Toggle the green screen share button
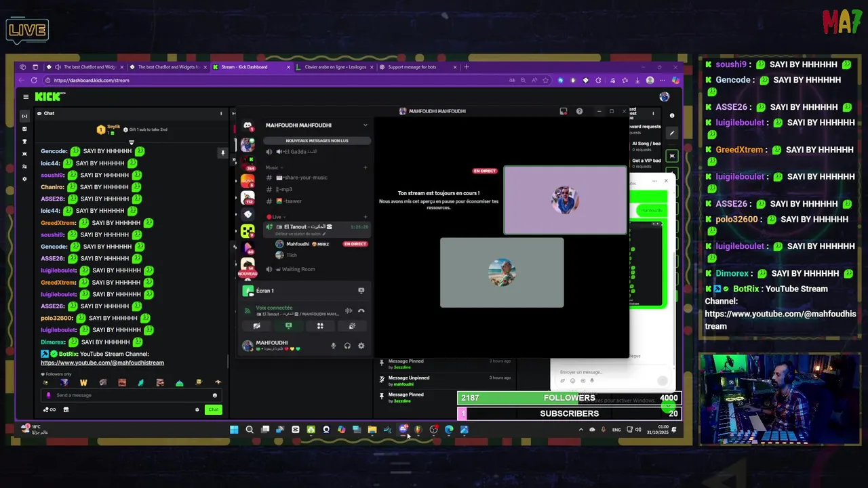 point(288,326)
